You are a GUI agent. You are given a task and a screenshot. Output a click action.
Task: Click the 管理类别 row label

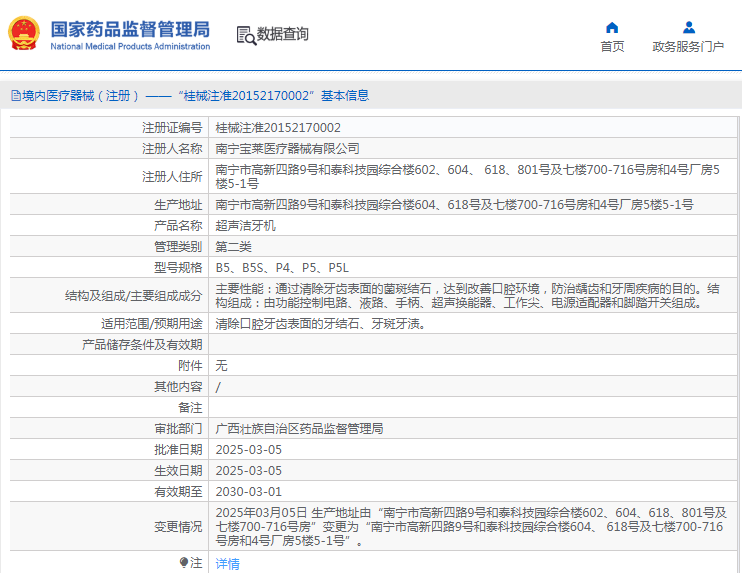(178, 247)
